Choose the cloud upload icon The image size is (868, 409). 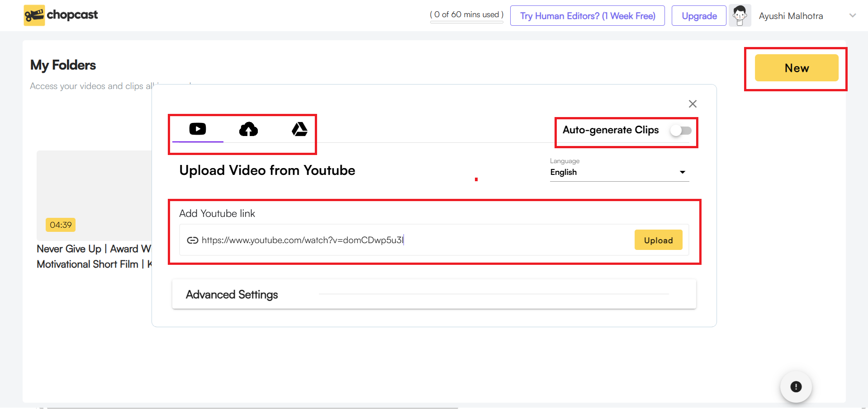(x=248, y=129)
